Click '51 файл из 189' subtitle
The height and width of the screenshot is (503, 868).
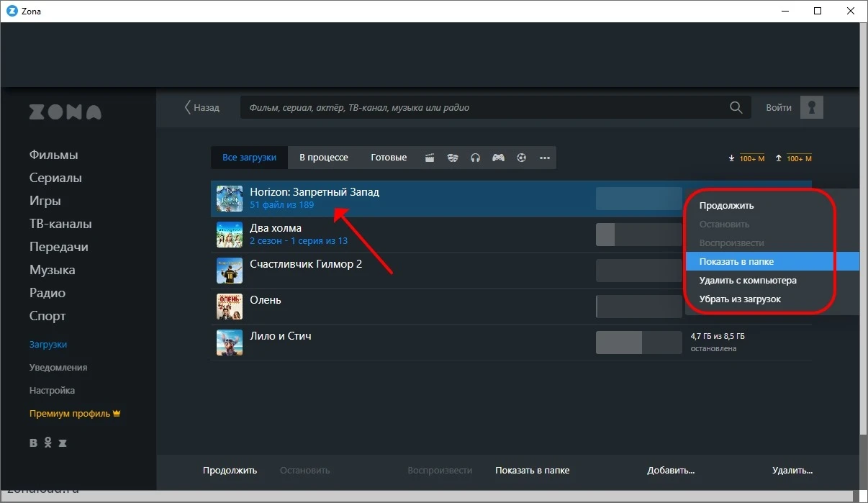coord(281,205)
